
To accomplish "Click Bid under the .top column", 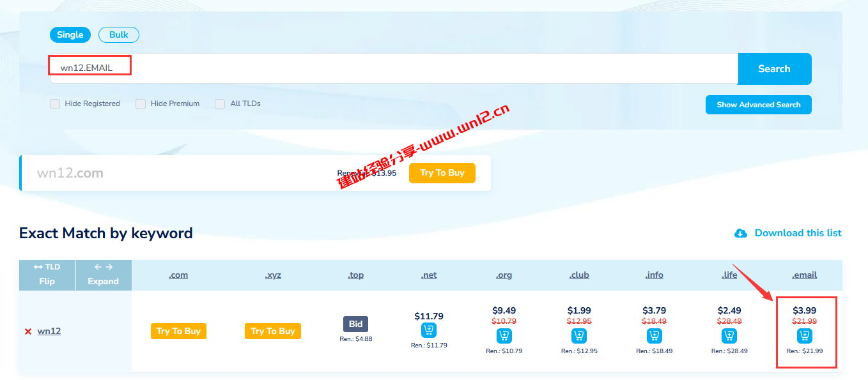I will 355,324.
